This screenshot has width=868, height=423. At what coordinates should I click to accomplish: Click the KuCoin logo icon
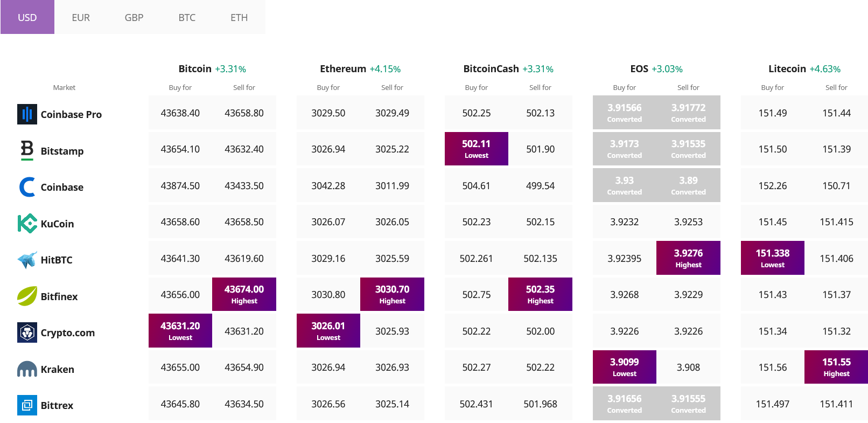click(27, 224)
